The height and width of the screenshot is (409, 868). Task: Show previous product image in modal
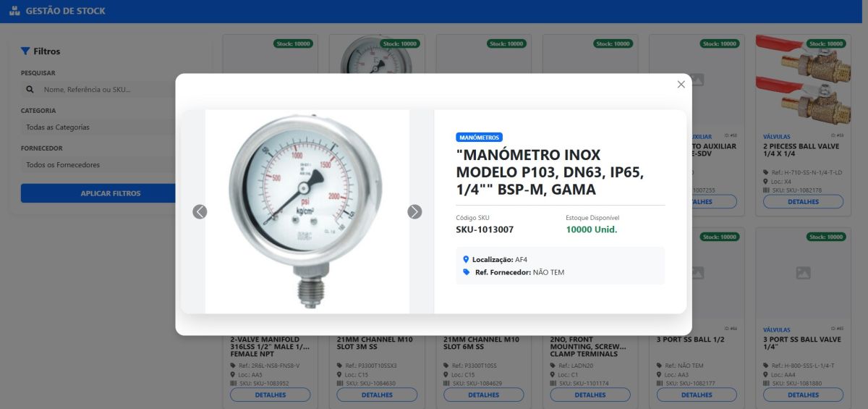click(x=200, y=211)
